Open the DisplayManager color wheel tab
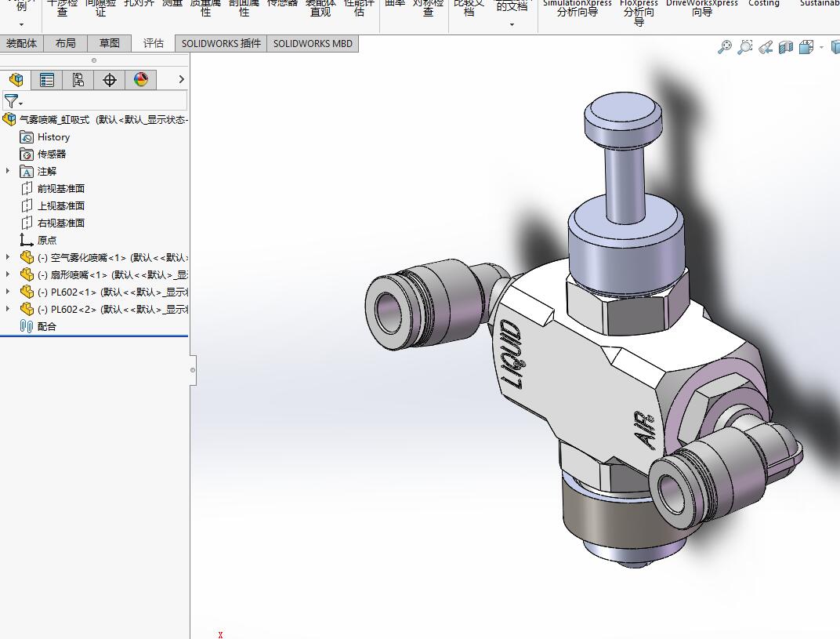This screenshot has height=639, width=840. click(141, 80)
